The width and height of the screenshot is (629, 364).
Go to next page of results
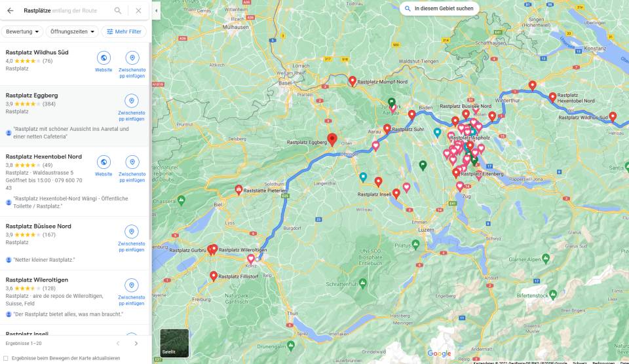(x=136, y=343)
